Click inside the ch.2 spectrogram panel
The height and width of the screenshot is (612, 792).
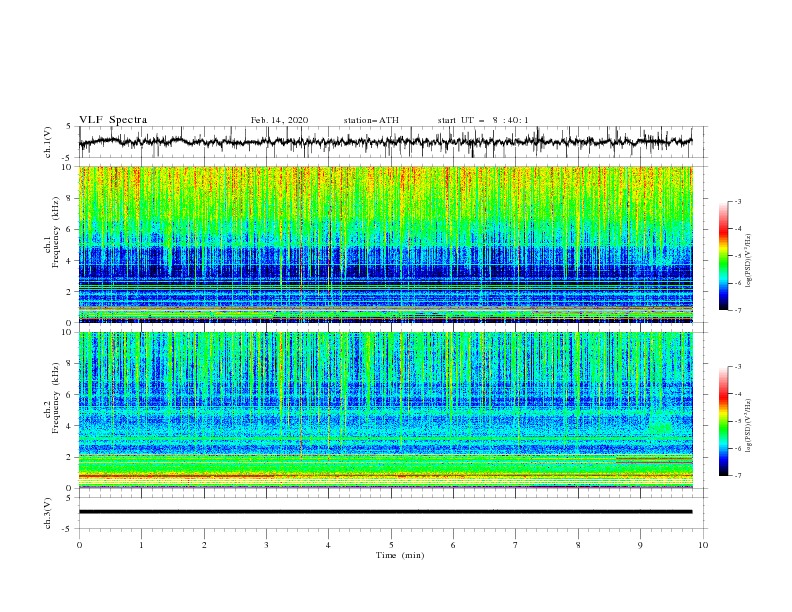385,410
